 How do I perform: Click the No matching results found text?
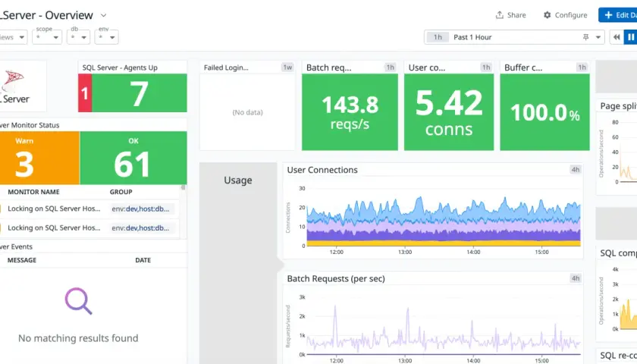pyautogui.click(x=78, y=338)
